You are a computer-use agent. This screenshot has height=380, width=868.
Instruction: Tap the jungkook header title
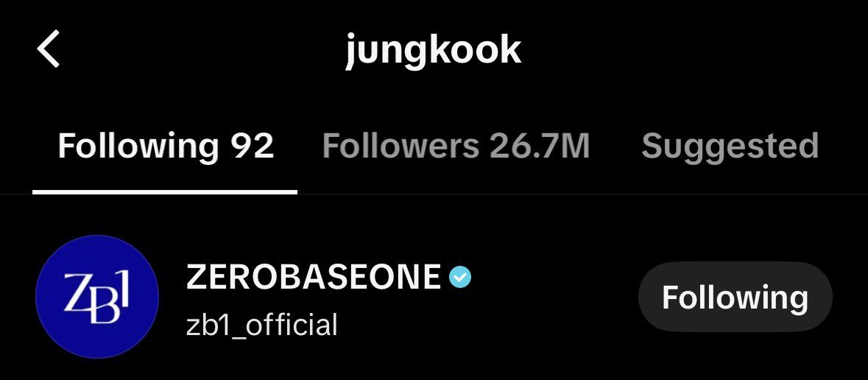(434, 50)
